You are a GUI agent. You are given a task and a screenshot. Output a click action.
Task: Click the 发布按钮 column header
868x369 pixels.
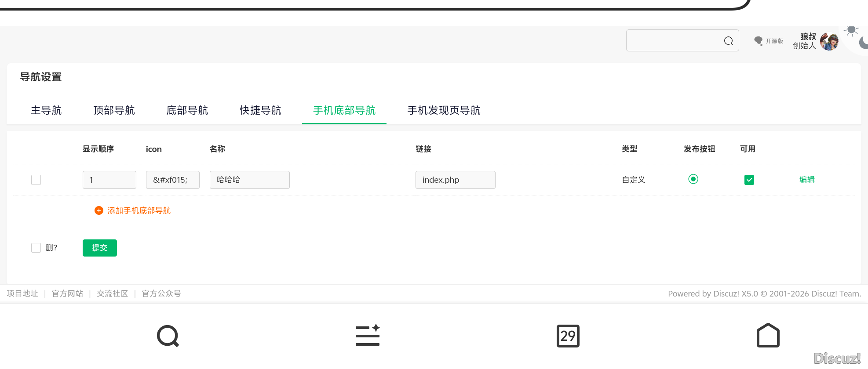pyautogui.click(x=700, y=149)
